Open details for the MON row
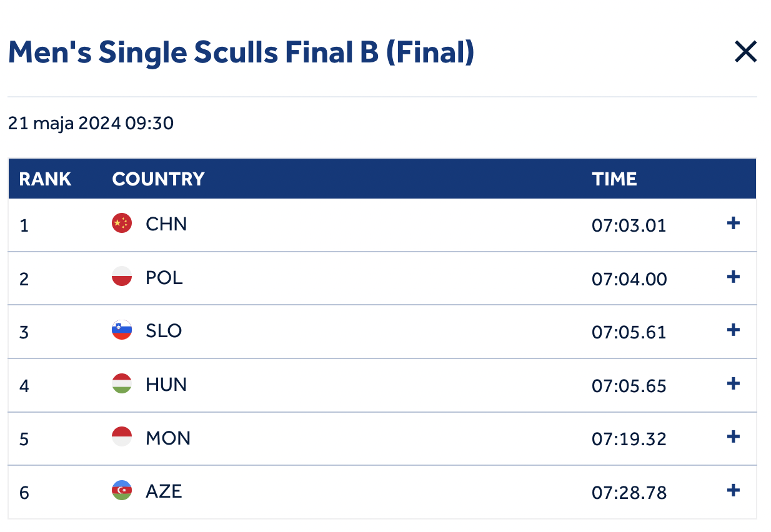This screenshot has width=771, height=532. pos(734,437)
